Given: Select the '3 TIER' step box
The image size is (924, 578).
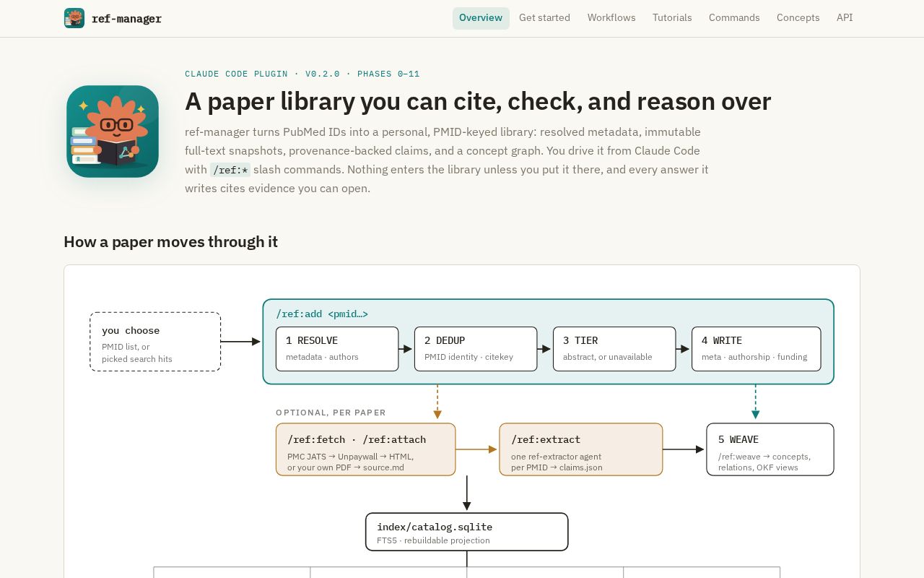Looking at the screenshot, I should point(614,349).
